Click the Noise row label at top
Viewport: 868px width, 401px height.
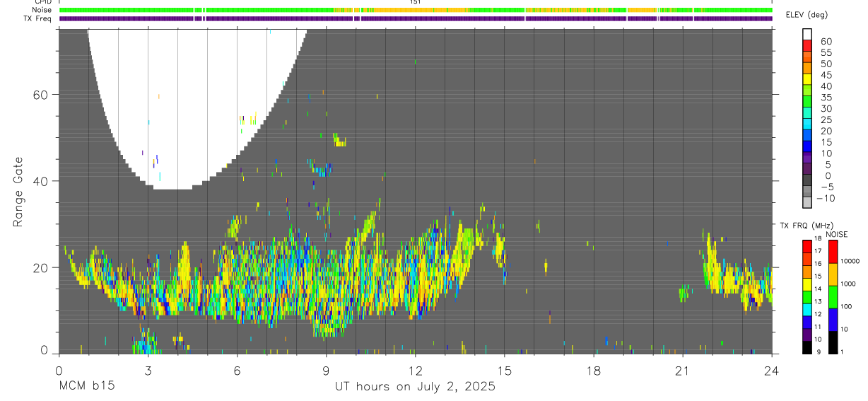(x=42, y=10)
